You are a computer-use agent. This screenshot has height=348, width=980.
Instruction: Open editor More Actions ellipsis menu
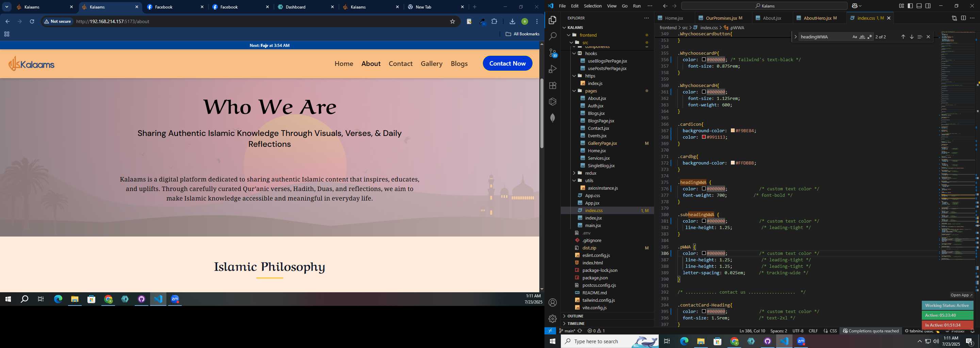tap(972, 18)
